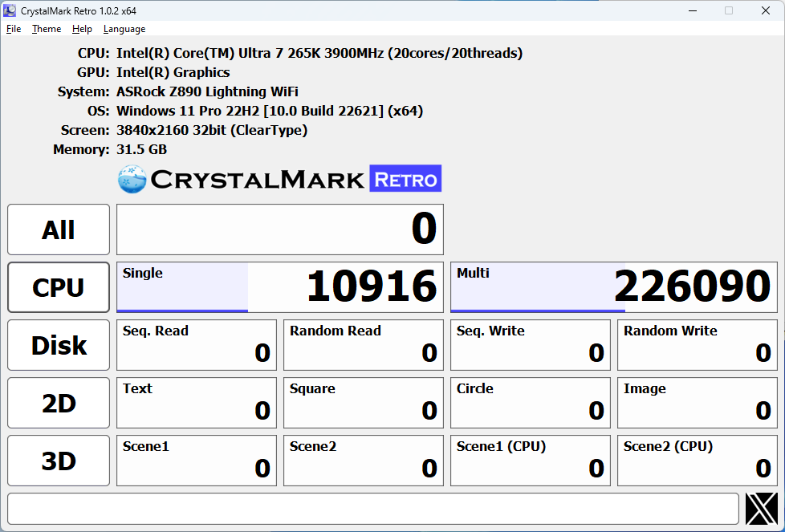The width and height of the screenshot is (785, 532).
Task: Open the Language menu
Action: (124, 29)
